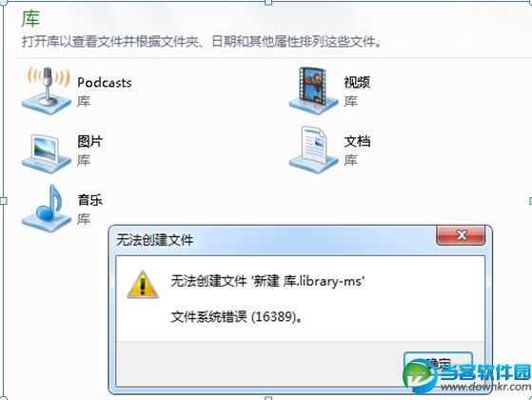Select the 文档 library document icon
This screenshot has width=532, height=400.
click(x=313, y=150)
